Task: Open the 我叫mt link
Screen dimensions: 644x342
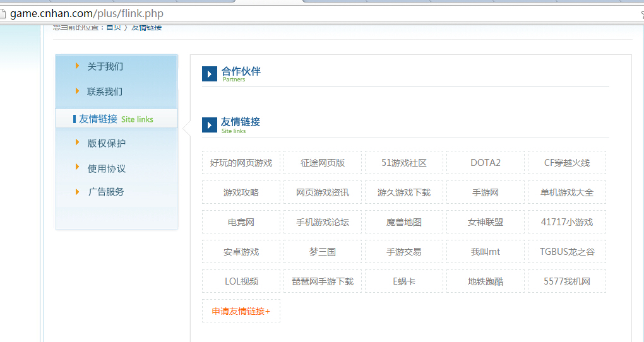Action: pos(486,252)
